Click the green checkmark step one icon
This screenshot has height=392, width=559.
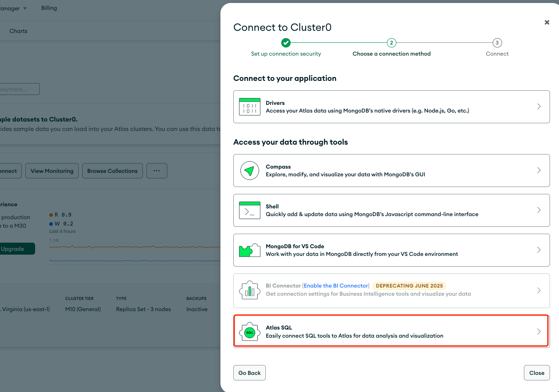[x=286, y=43]
